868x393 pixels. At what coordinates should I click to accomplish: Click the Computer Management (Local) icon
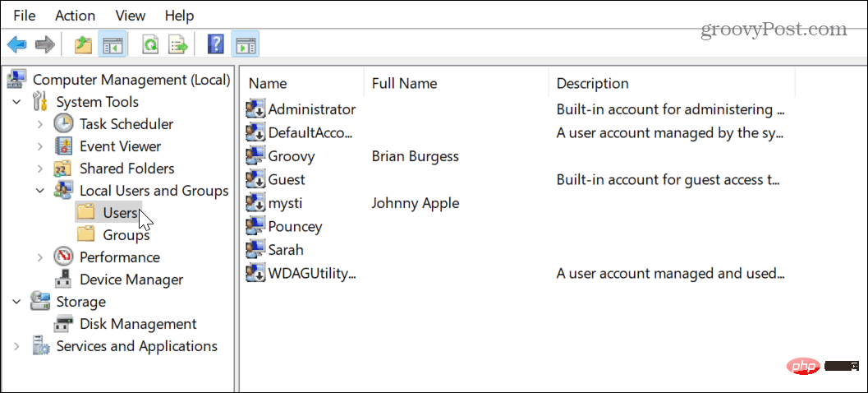[16, 80]
